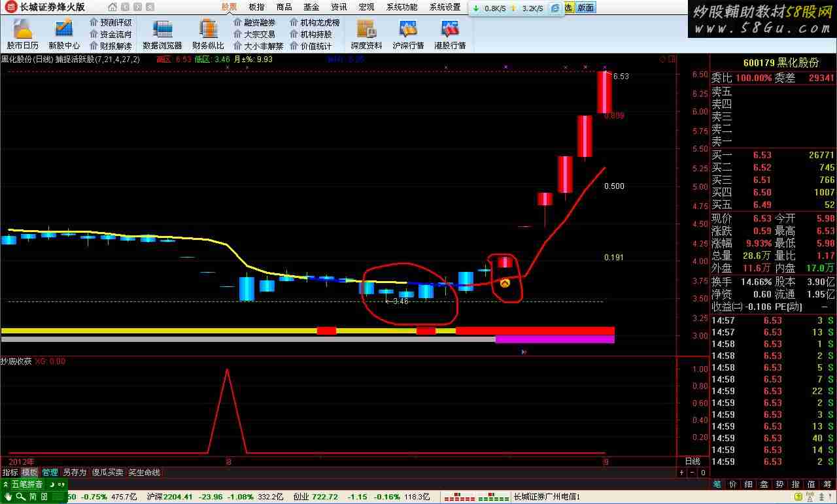Open 新股中心 new stock center
This screenshot has height=504, width=837.
click(64, 34)
